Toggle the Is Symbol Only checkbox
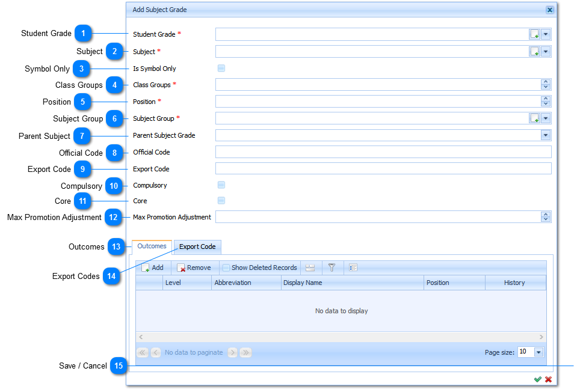This screenshot has height=392, width=580. (x=221, y=69)
